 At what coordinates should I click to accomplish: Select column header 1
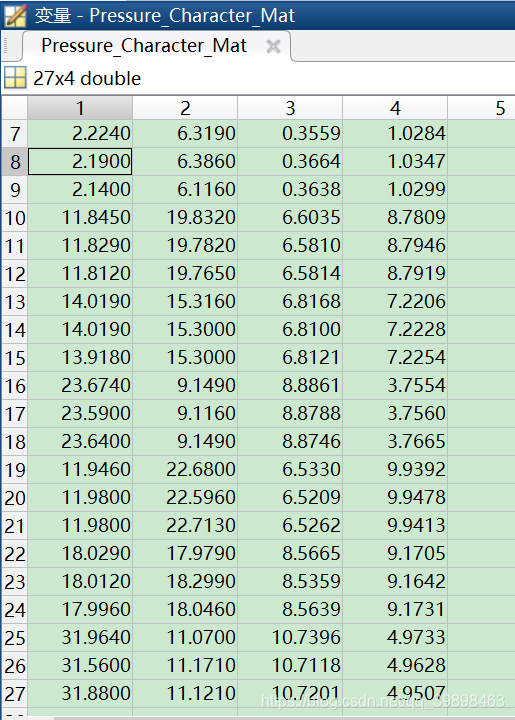(x=80, y=108)
